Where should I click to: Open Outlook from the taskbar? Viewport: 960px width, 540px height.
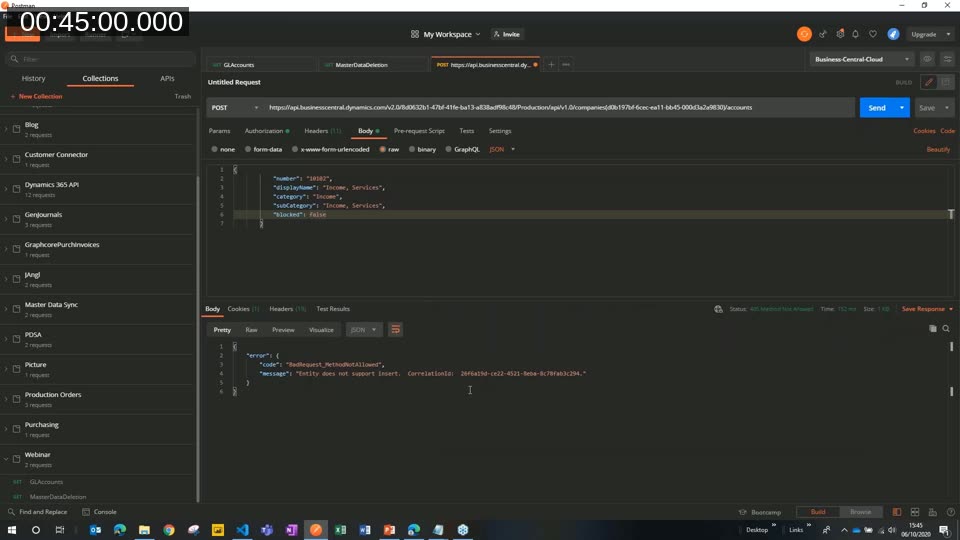96,530
